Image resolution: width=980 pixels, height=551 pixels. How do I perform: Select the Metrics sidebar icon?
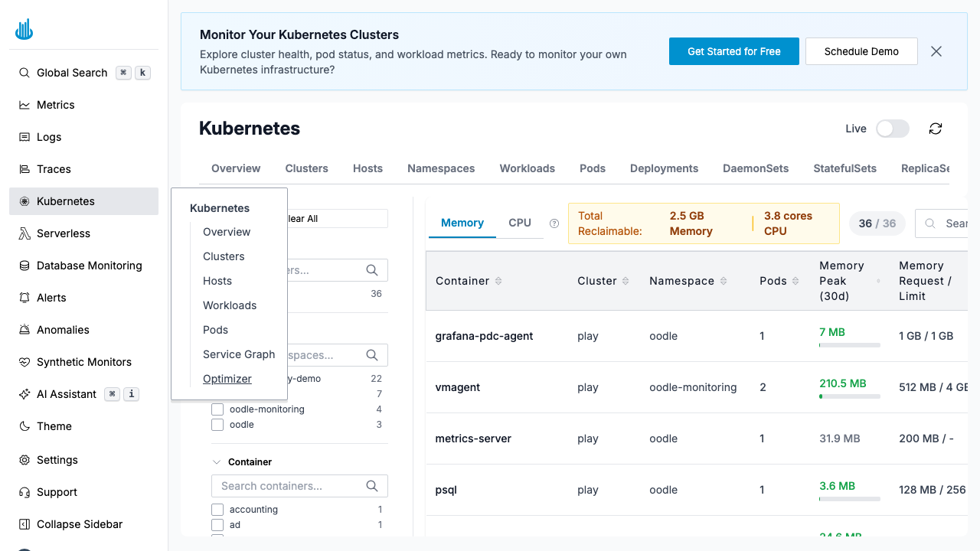pyautogui.click(x=56, y=105)
